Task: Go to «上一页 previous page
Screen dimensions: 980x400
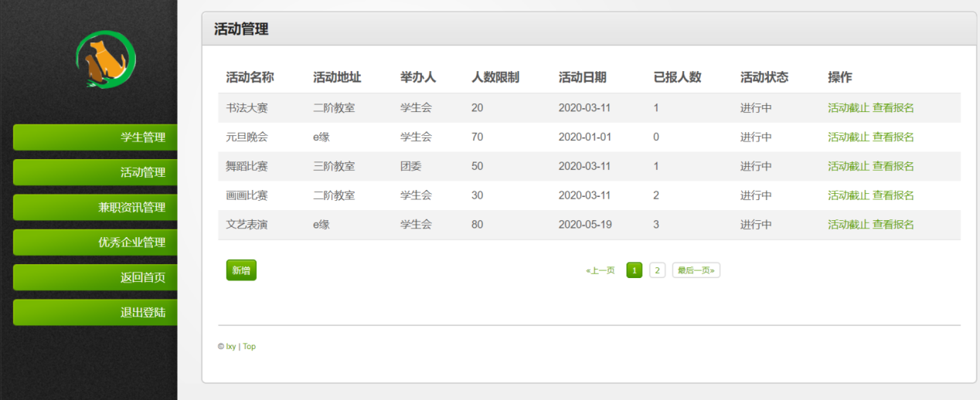Action: [601, 270]
